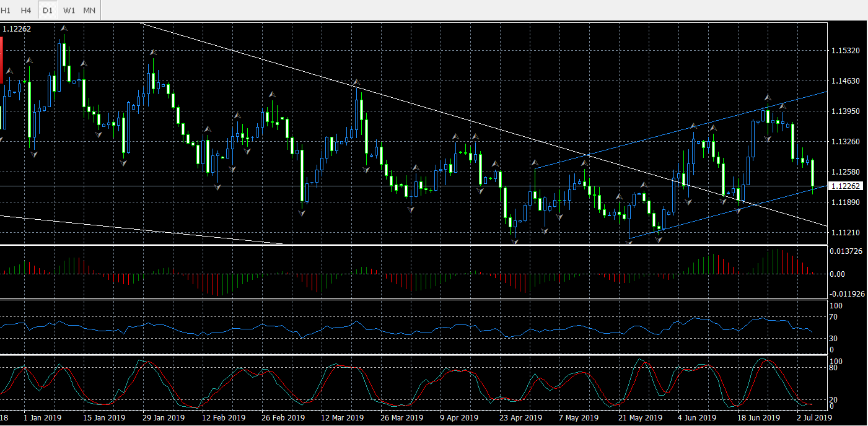Select the 26 Feb 2019 date label
Image resolution: width=868 pixels, height=426 pixels.
click(x=283, y=418)
